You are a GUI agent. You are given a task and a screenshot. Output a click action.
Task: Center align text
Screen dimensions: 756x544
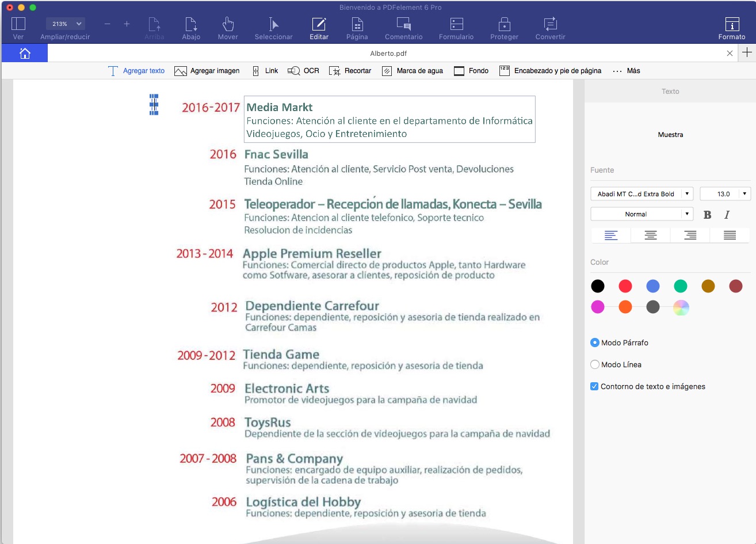651,235
